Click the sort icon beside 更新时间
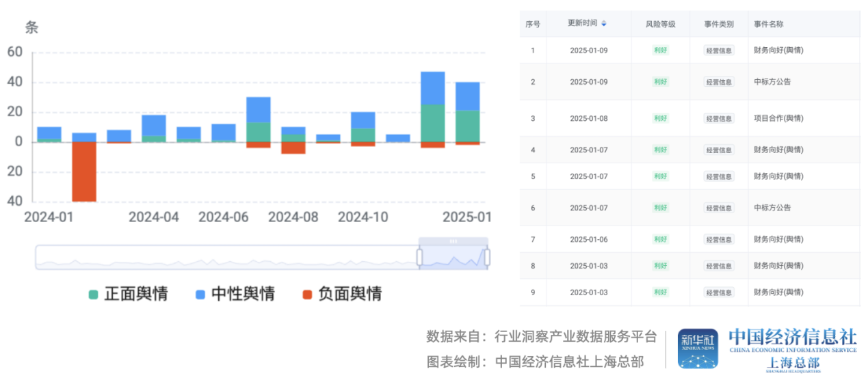868x382 pixels. (604, 23)
